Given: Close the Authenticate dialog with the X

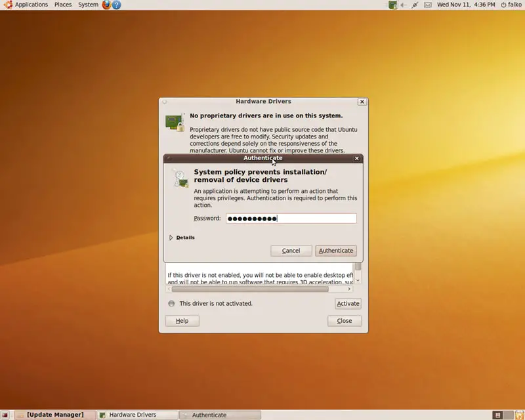Looking at the screenshot, I should [356, 158].
